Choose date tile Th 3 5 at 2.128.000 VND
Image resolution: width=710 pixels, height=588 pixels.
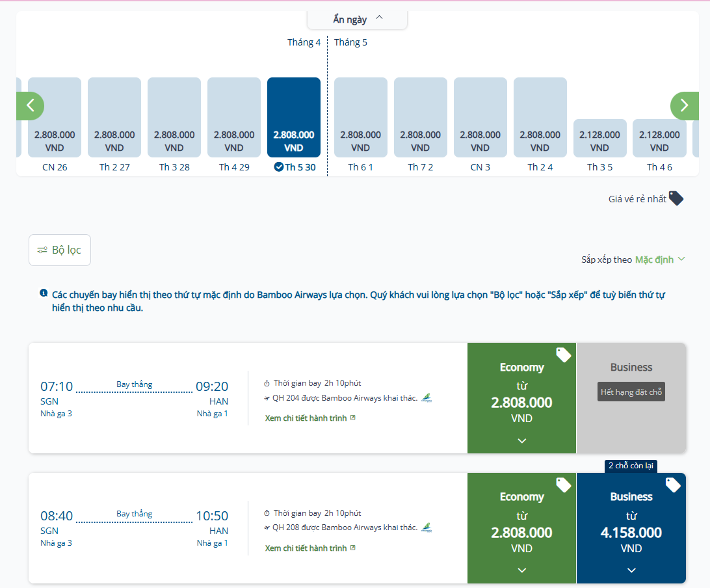pyautogui.click(x=599, y=138)
